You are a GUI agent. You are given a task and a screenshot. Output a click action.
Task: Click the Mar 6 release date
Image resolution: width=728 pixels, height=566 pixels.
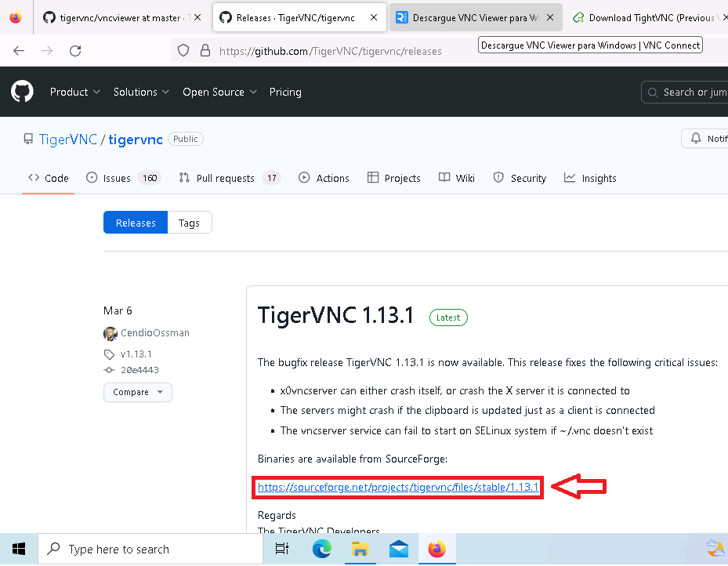point(118,310)
